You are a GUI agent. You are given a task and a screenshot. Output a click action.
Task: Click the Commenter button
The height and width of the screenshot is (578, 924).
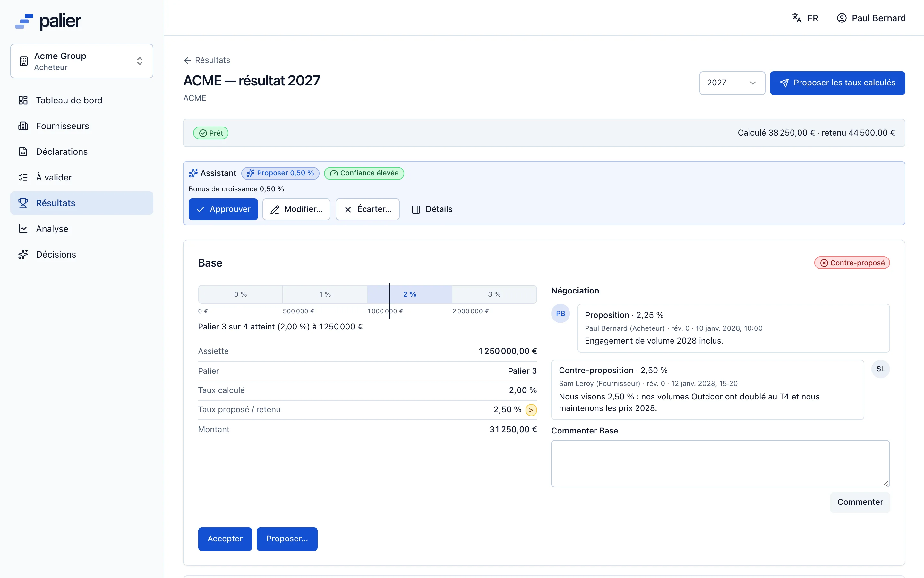[860, 502]
